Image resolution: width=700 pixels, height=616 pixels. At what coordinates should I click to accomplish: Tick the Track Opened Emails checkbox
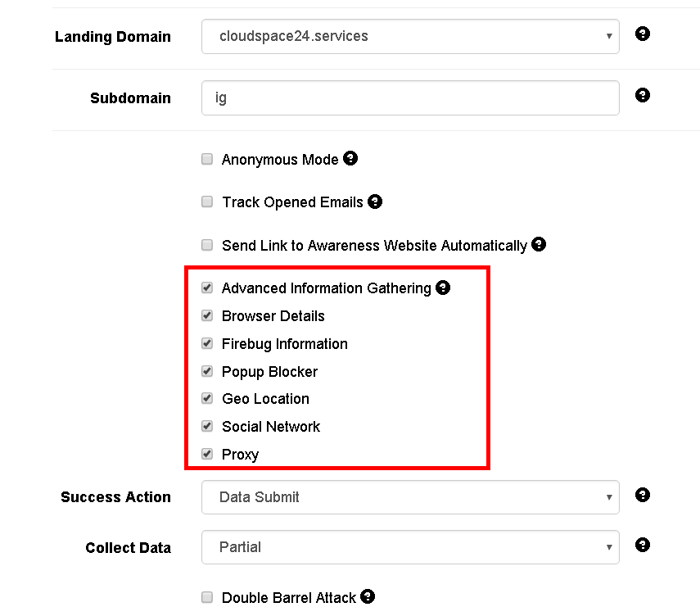point(207,202)
